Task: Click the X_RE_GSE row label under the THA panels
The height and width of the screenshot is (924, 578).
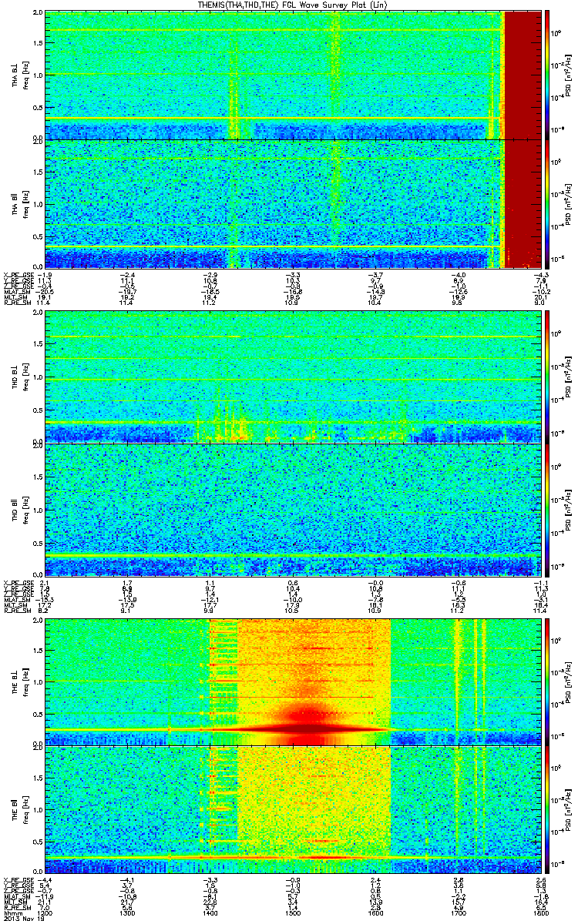Action: [x=17, y=275]
